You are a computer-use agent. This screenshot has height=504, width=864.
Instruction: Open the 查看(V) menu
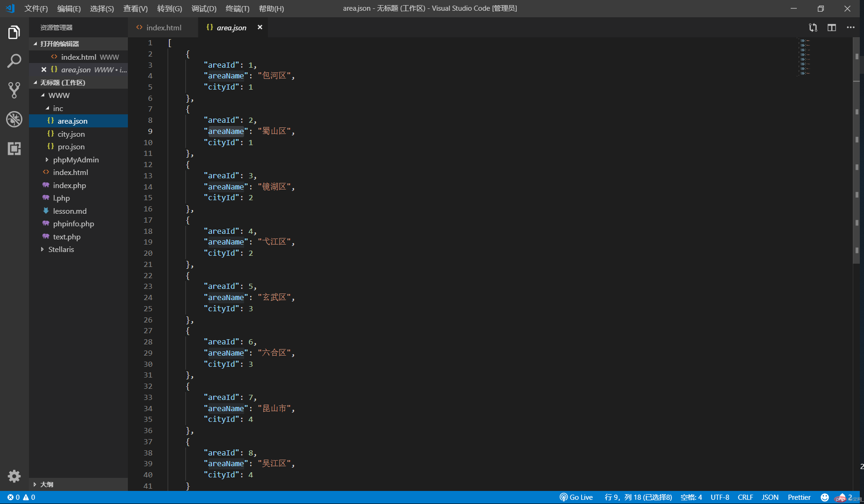135,8
